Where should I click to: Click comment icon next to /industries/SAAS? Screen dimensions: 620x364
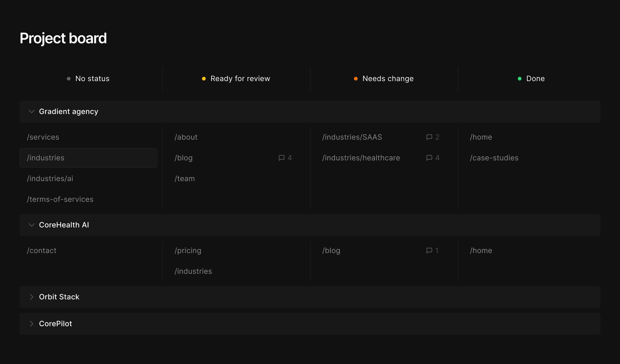pyautogui.click(x=429, y=137)
